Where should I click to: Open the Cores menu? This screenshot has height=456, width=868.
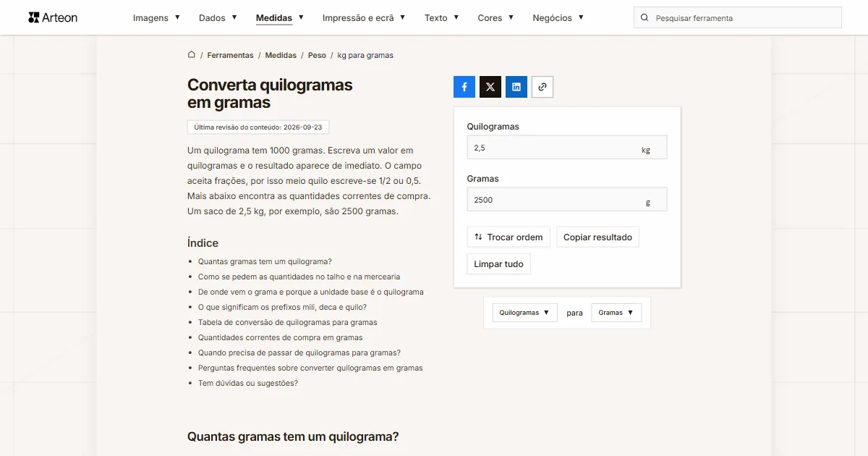496,18
